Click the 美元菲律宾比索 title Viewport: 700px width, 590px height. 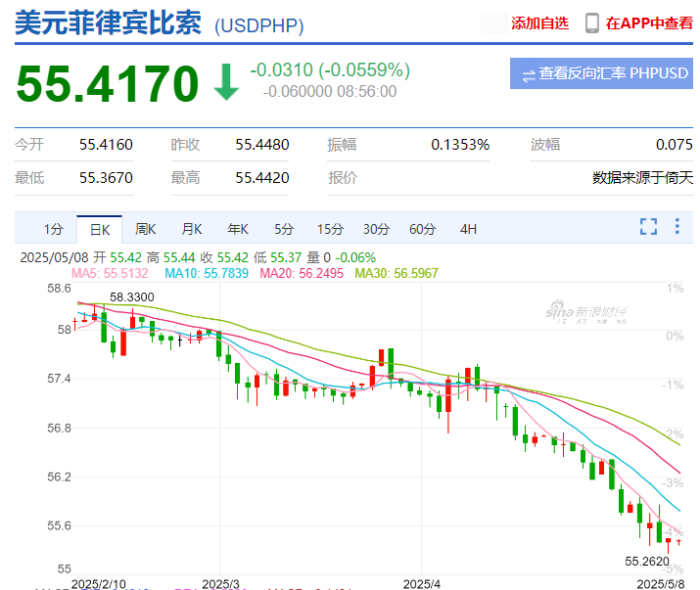tap(108, 23)
